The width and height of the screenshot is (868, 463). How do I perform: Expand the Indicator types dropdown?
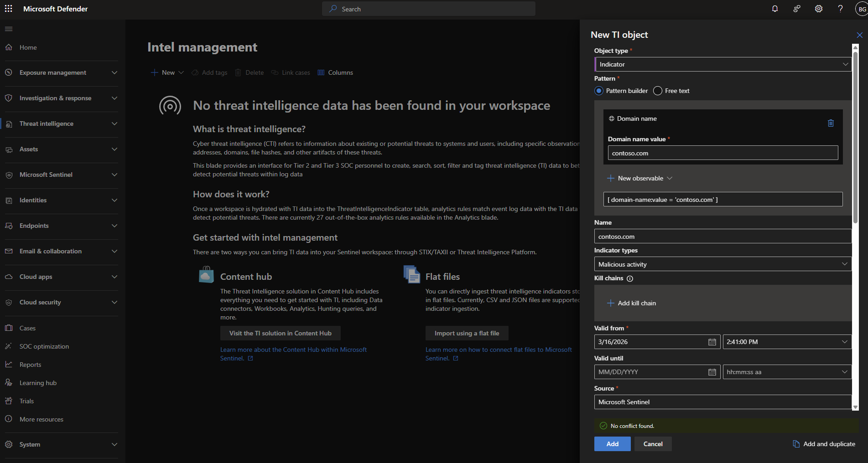click(722, 265)
